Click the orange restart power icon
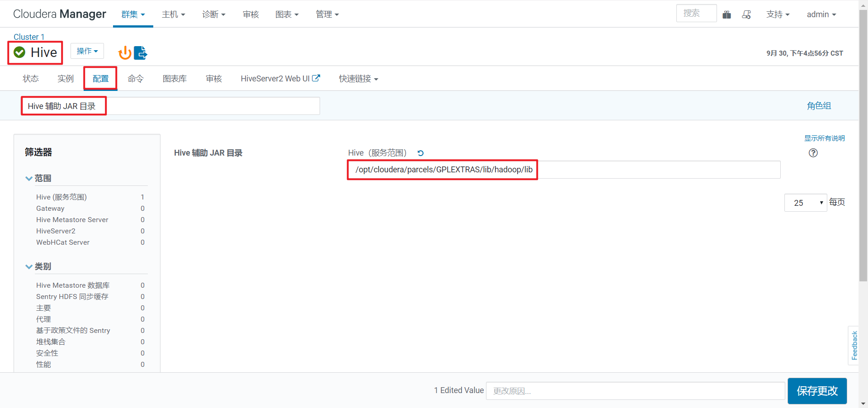 point(125,53)
